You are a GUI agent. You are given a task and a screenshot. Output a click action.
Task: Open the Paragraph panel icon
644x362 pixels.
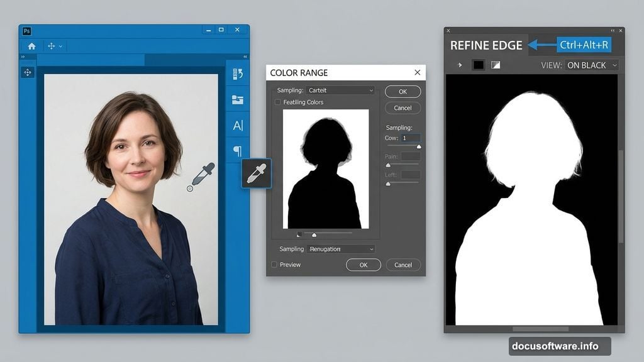click(237, 151)
